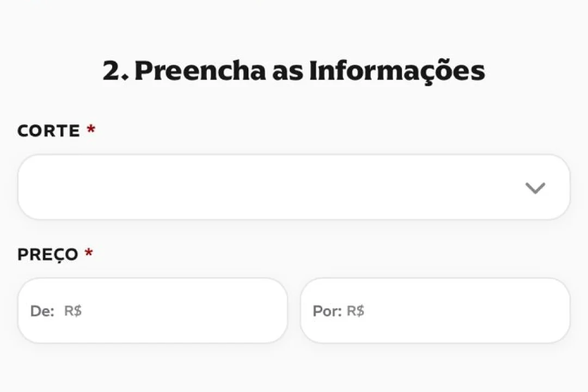Click the PREÇO field label

click(x=47, y=254)
